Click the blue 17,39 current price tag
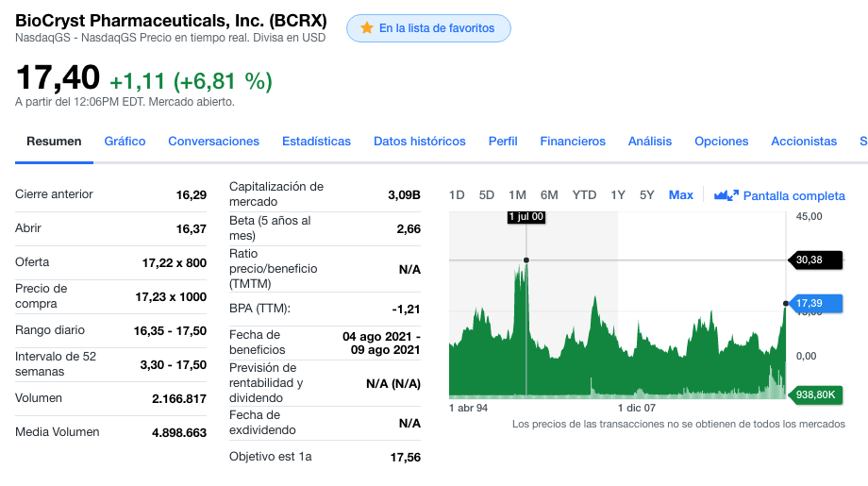The height and width of the screenshot is (486, 868). click(816, 303)
